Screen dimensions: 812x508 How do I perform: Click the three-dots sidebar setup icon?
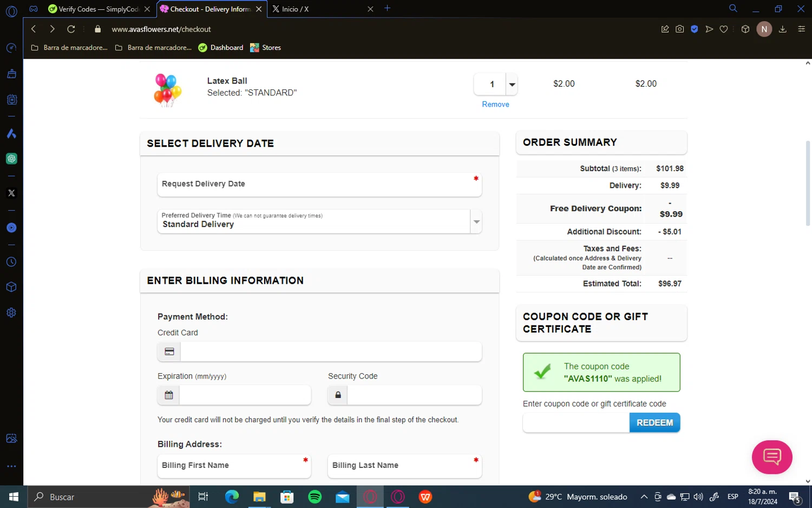point(11,466)
